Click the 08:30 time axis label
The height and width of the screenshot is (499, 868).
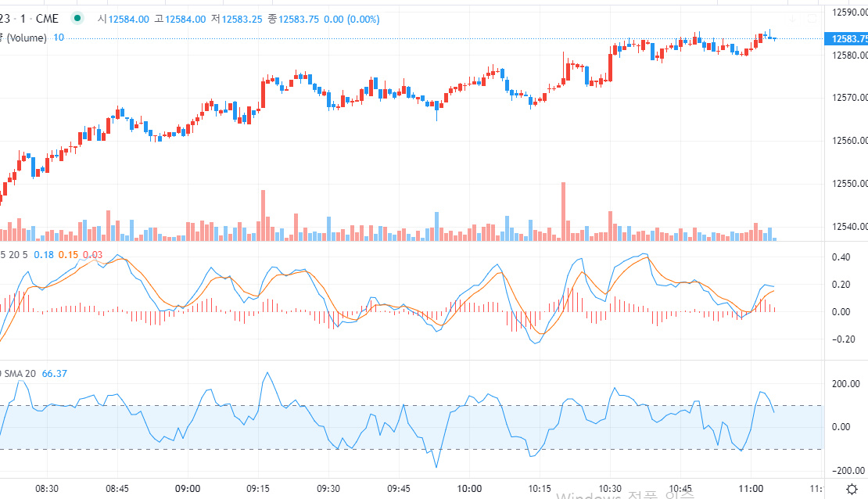(47, 489)
